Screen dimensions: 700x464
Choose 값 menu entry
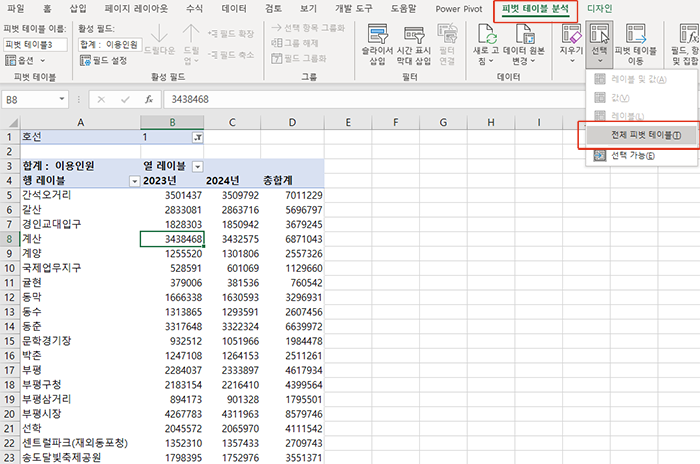point(642,98)
